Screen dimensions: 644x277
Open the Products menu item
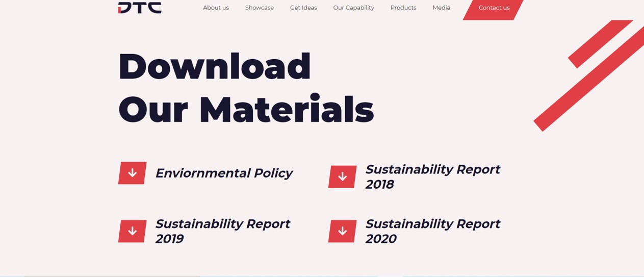tap(403, 8)
